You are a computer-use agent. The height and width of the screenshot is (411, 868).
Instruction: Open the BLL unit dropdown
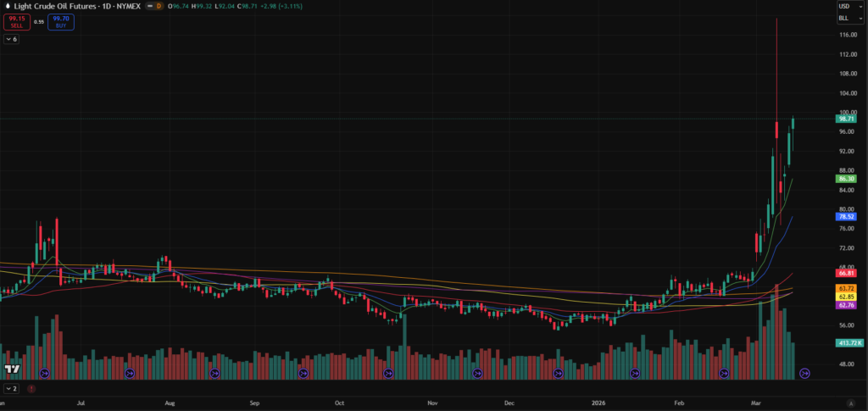(848, 17)
